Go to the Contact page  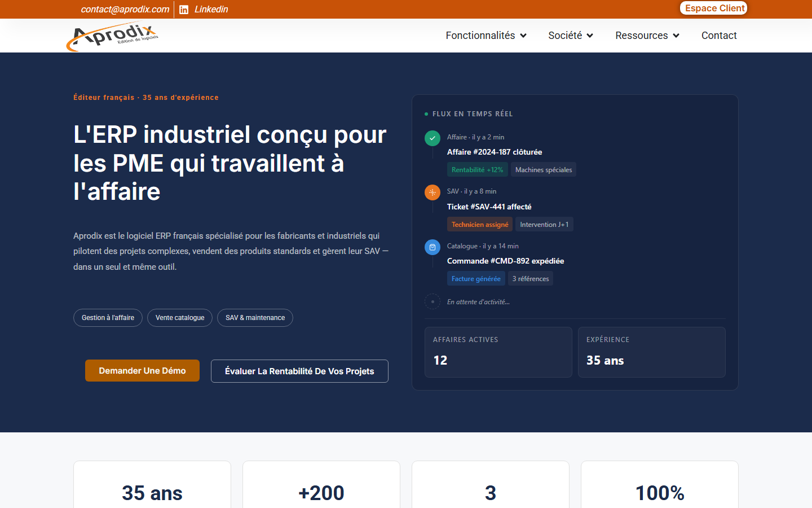coord(719,36)
